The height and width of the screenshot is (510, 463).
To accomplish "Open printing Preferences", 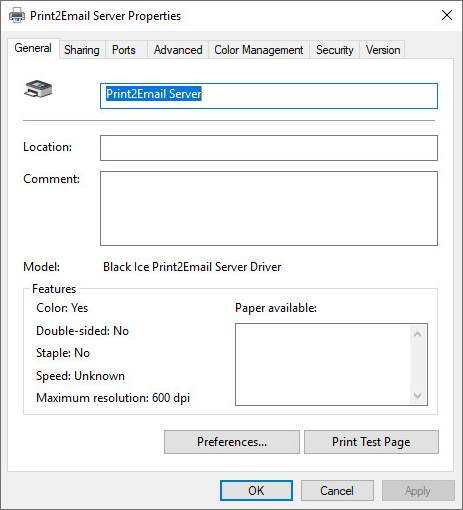I will 232,442.
